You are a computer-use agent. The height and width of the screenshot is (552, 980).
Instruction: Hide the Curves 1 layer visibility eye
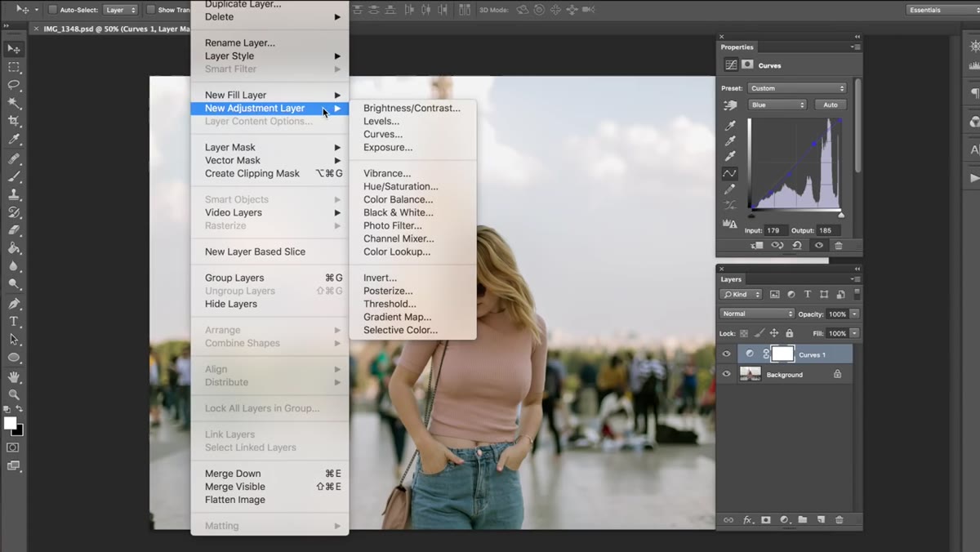[x=726, y=354]
